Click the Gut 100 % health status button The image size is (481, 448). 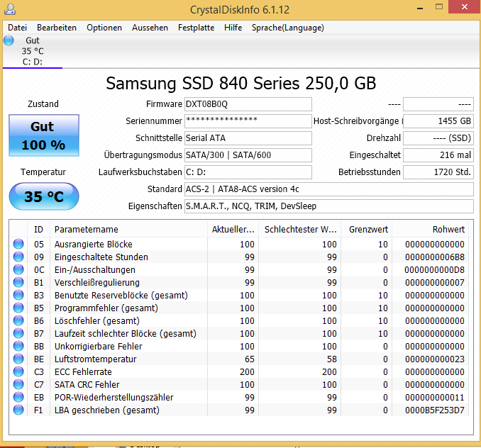coord(44,135)
